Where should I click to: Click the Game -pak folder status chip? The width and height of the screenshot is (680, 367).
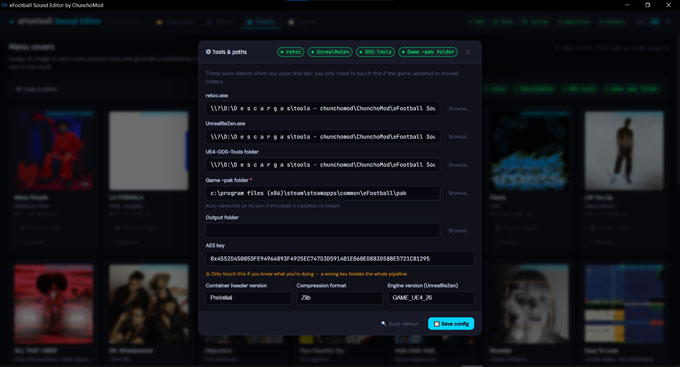428,52
